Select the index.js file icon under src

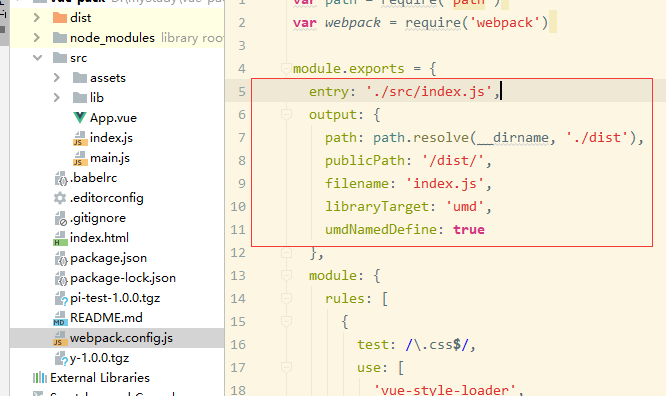pyautogui.click(x=79, y=138)
